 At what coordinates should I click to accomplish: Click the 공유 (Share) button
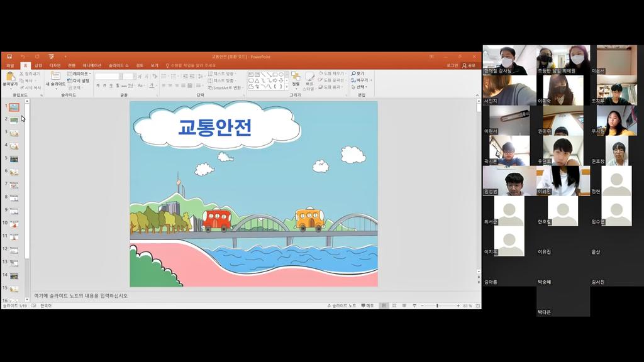point(469,65)
